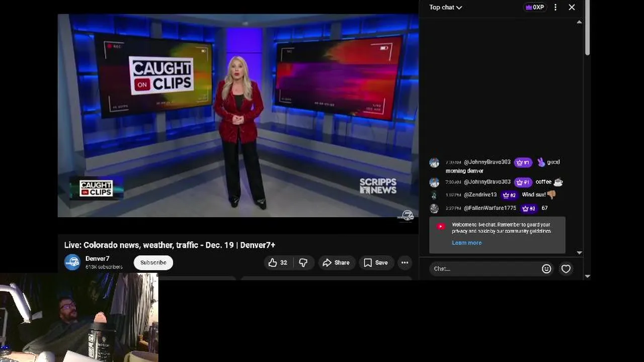Open avatar of @Zendrive13

(x=434, y=195)
